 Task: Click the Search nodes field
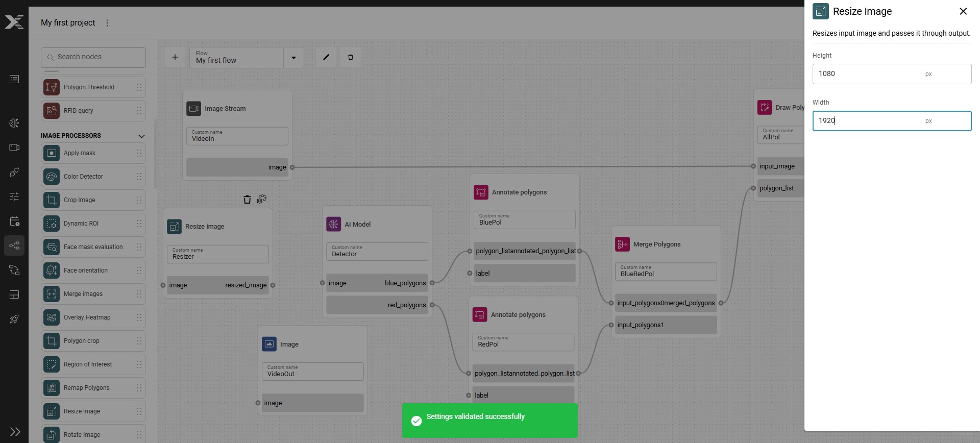pyautogui.click(x=93, y=57)
